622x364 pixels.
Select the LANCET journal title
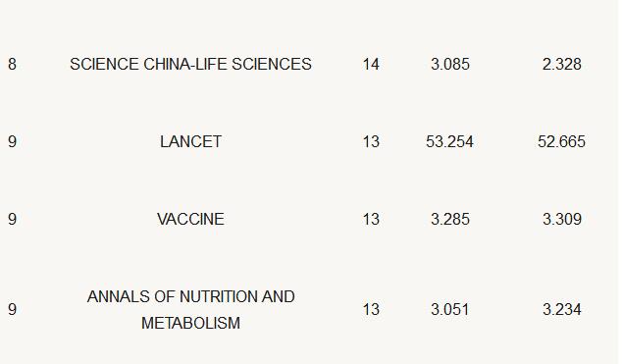point(190,141)
